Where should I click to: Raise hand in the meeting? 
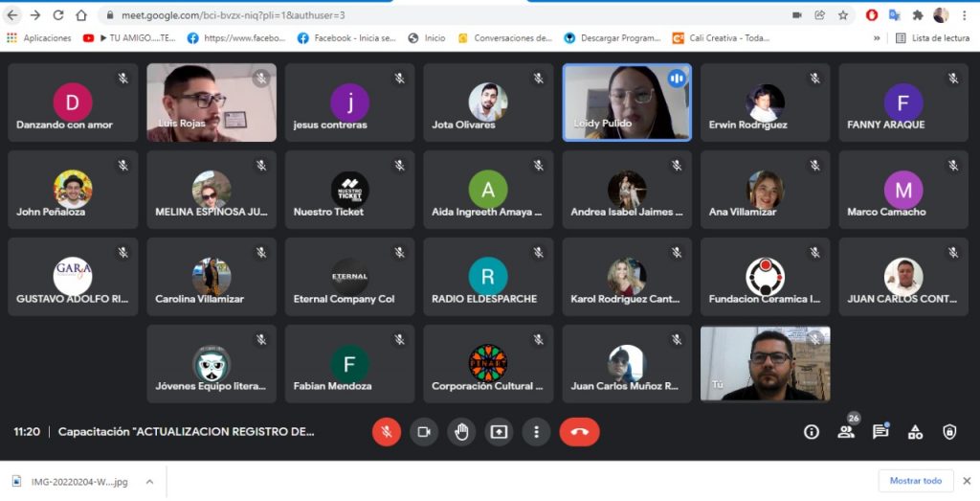tap(461, 432)
